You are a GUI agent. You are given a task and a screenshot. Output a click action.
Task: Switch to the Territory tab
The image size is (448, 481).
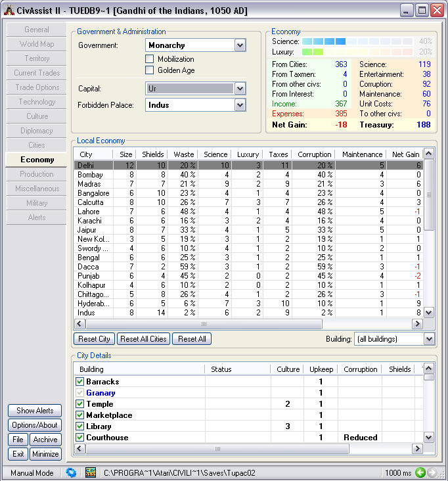37,58
